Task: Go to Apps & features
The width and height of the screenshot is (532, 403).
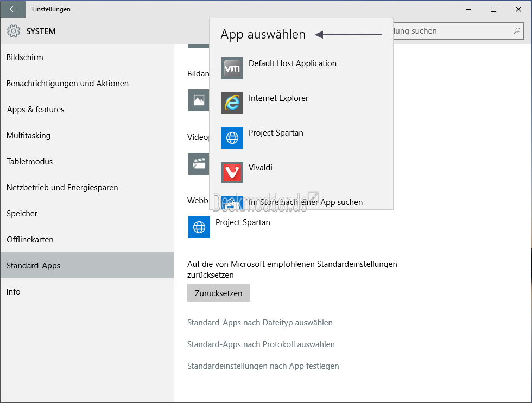Action: [87, 110]
